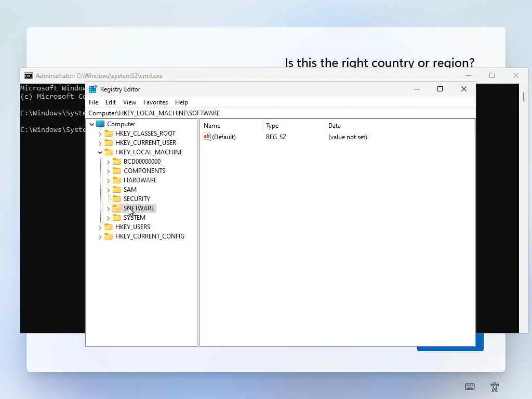Open the accessibility icon at bottom right

(x=495, y=387)
